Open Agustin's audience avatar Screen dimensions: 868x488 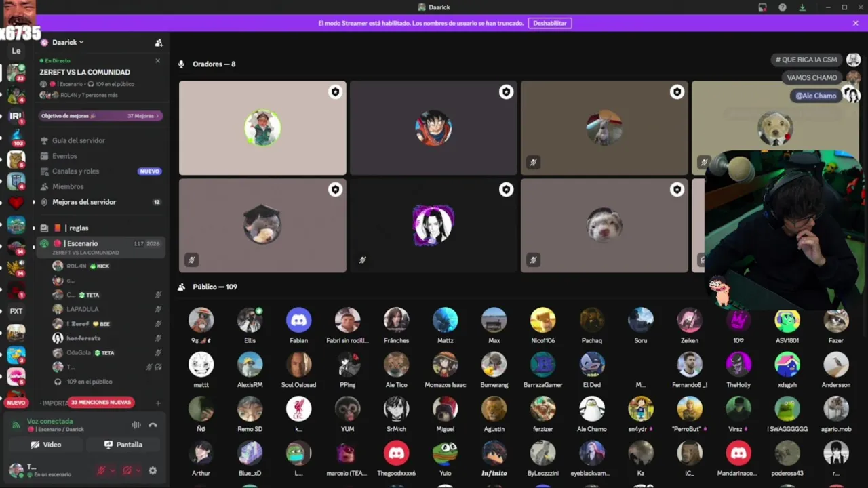tap(494, 409)
